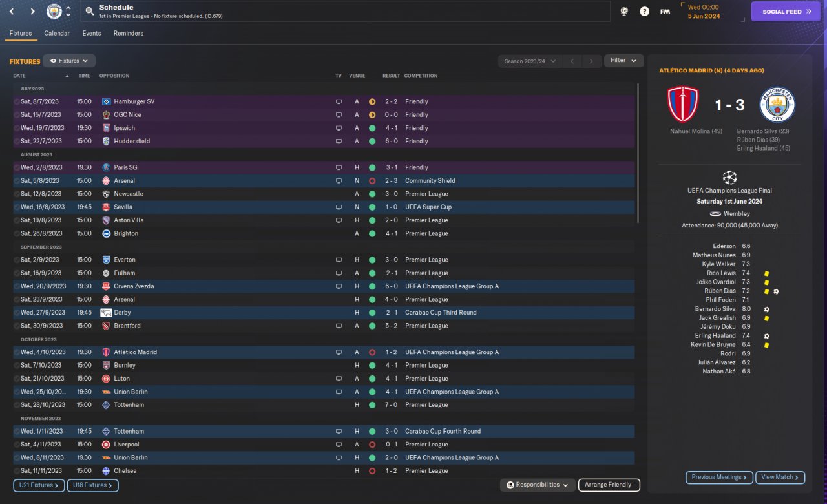Go back with the left arrow
Image resolution: width=827 pixels, height=504 pixels.
pyautogui.click(x=12, y=11)
